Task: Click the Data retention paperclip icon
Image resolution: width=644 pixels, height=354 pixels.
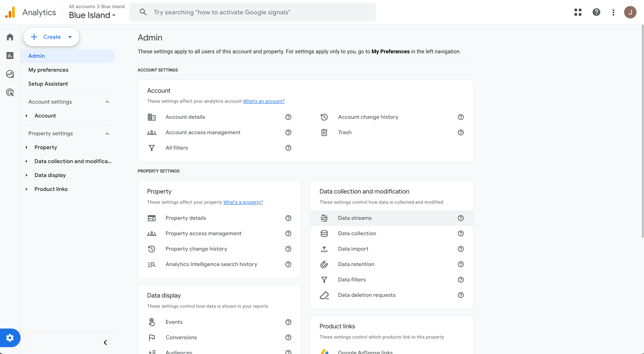Action: pyautogui.click(x=324, y=265)
